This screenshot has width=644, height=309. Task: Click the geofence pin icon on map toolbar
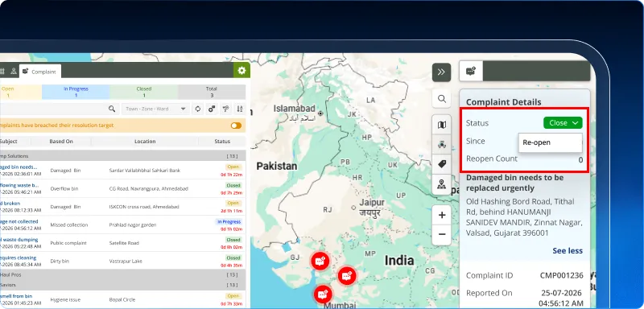pyautogui.click(x=441, y=183)
